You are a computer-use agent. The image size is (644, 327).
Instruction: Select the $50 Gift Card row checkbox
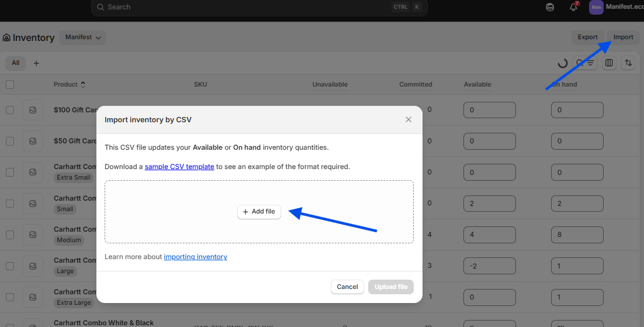coord(10,141)
